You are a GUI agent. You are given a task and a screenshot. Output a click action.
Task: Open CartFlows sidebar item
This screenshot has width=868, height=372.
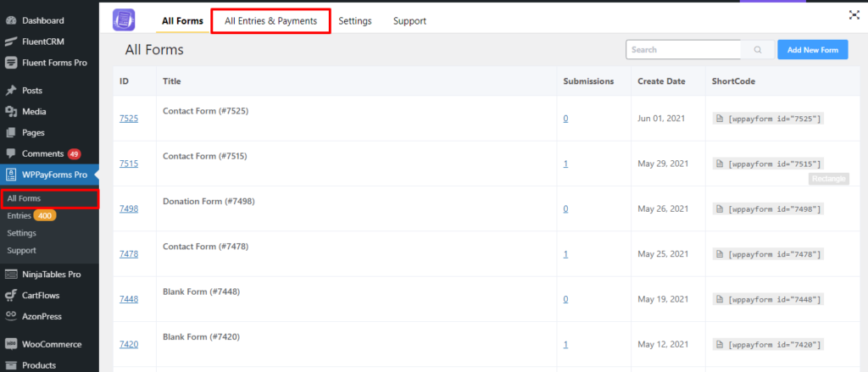click(x=46, y=295)
